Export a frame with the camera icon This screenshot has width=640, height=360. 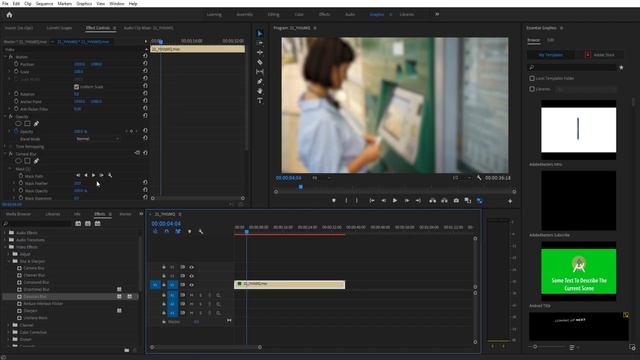tap(456, 201)
